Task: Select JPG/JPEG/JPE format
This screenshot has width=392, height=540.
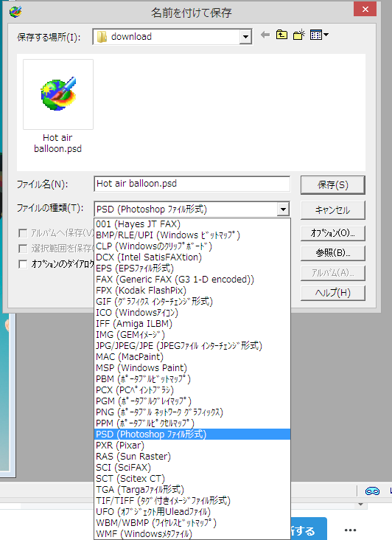Action: [x=192, y=346]
